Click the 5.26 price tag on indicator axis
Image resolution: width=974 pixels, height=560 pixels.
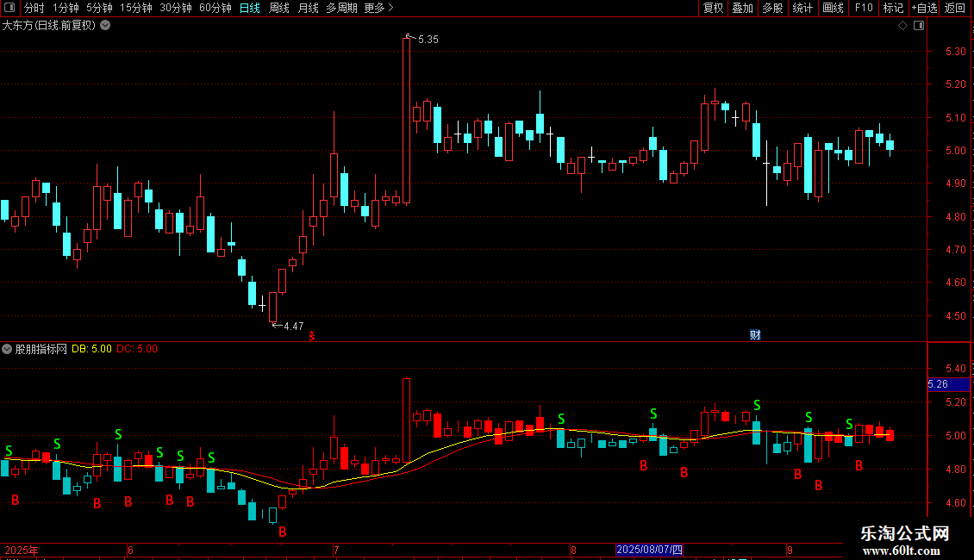point(948,384)
